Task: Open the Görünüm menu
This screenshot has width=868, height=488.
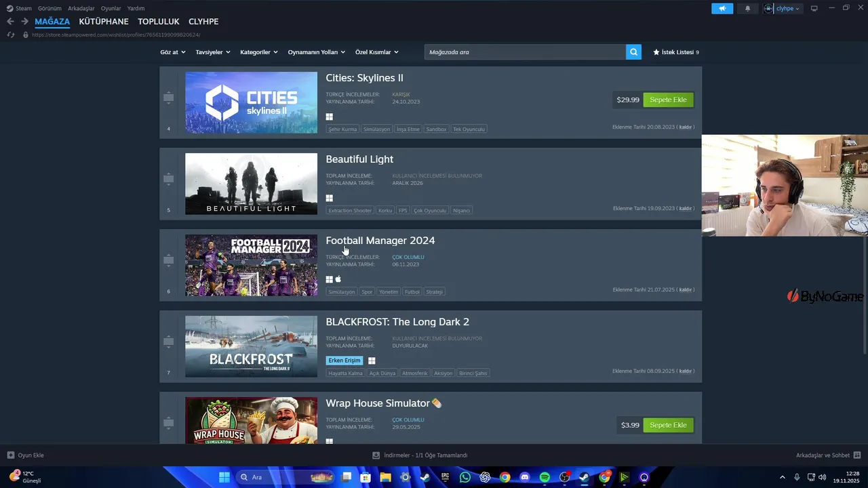Action: (x=50, y=8)
